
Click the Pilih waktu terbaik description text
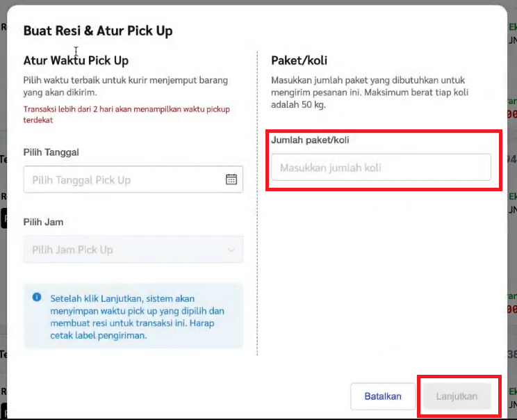point(126,86)
